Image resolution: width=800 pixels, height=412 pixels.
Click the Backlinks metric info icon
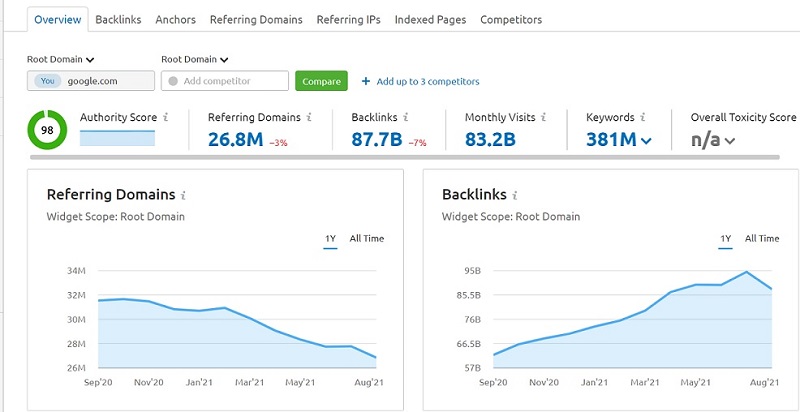point(406,117)
